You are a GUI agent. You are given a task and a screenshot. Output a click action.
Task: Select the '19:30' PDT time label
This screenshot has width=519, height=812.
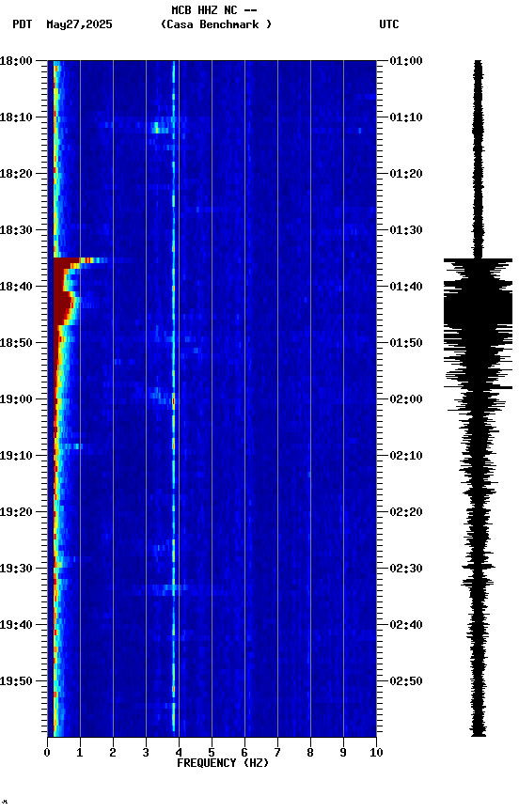16,570
